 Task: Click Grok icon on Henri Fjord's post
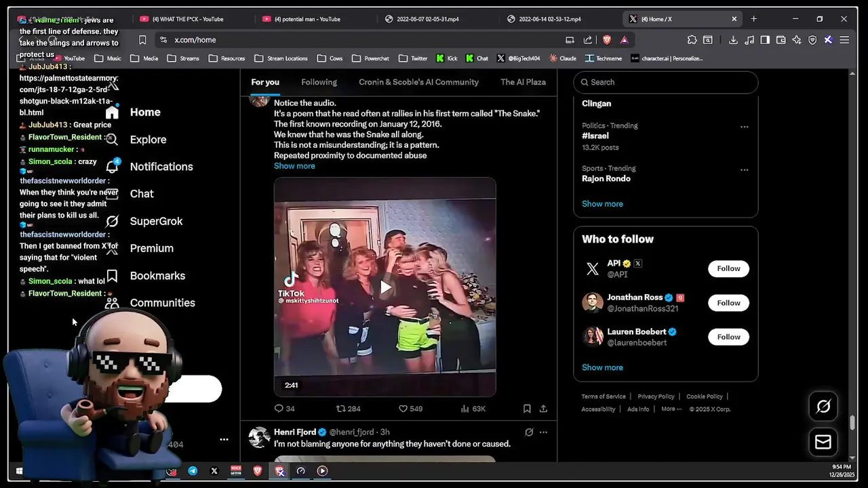tap(529, 432)
